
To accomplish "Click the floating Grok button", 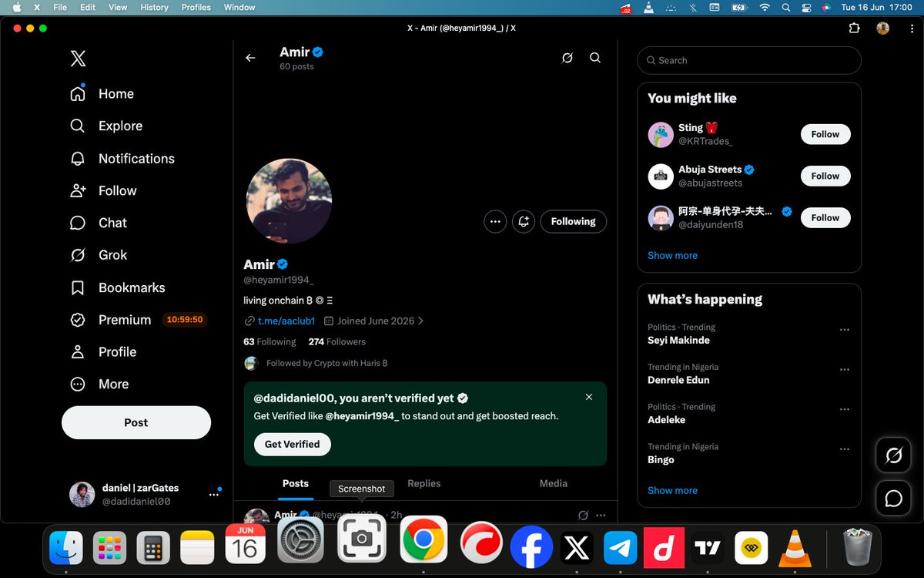I will 894,456.
